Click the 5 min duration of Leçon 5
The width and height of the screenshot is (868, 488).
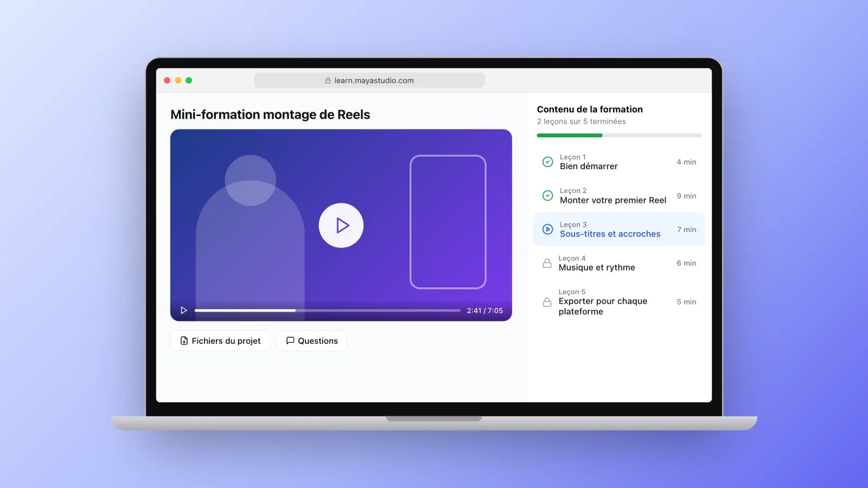click(x=687, y=301)
